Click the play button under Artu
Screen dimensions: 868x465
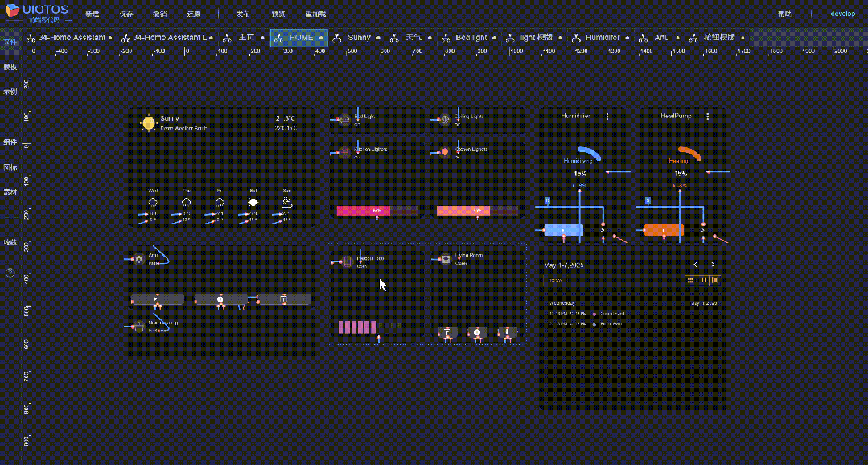(x=157, y=299)
